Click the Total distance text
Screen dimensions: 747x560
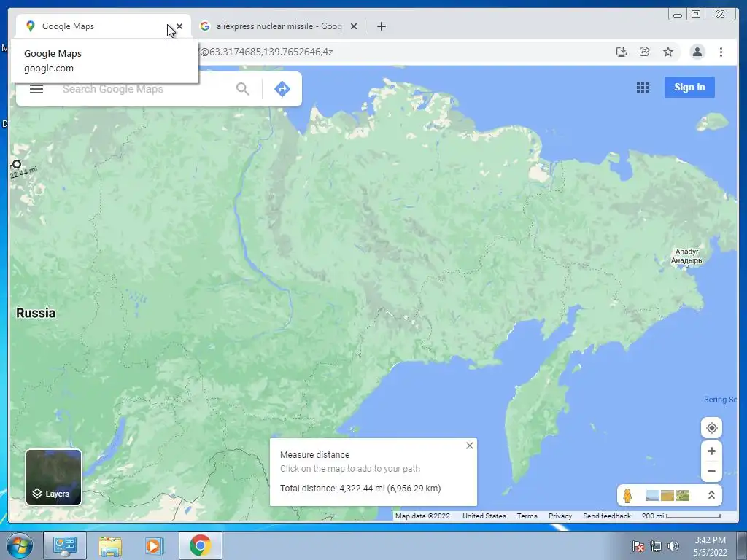360,488
